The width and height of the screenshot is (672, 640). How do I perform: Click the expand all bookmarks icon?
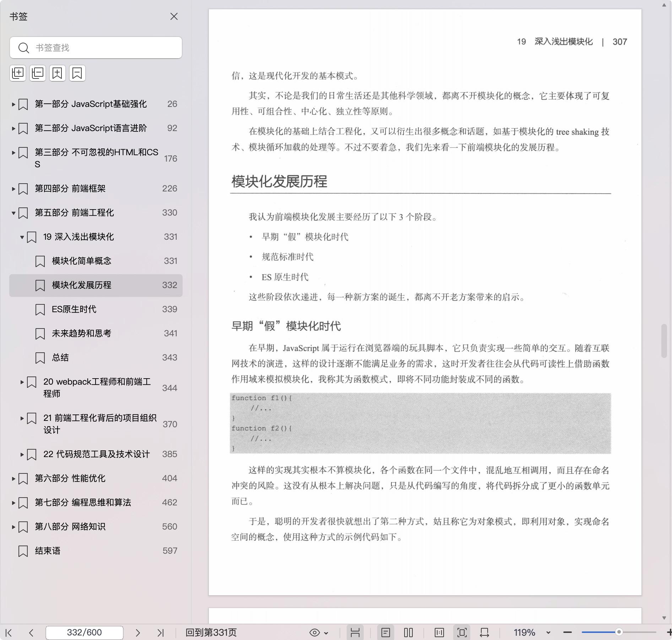18,73
